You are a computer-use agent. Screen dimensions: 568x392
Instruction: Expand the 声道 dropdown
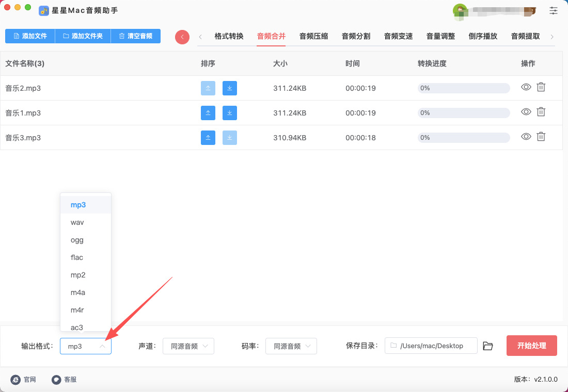(188, 347)
